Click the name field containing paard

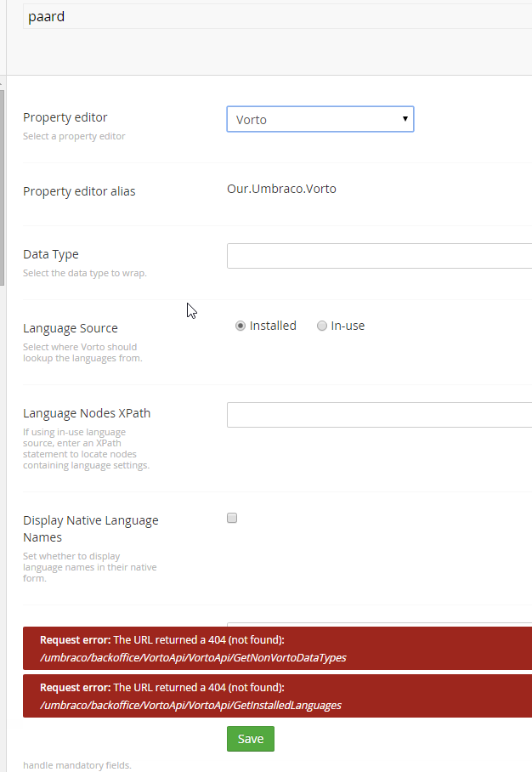[x=278, y=16]
